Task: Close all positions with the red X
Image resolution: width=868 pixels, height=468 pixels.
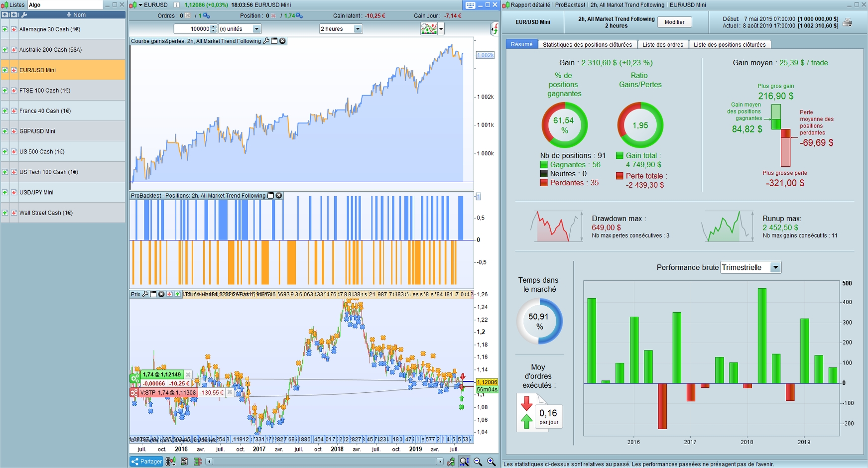Action: point(273,16)
